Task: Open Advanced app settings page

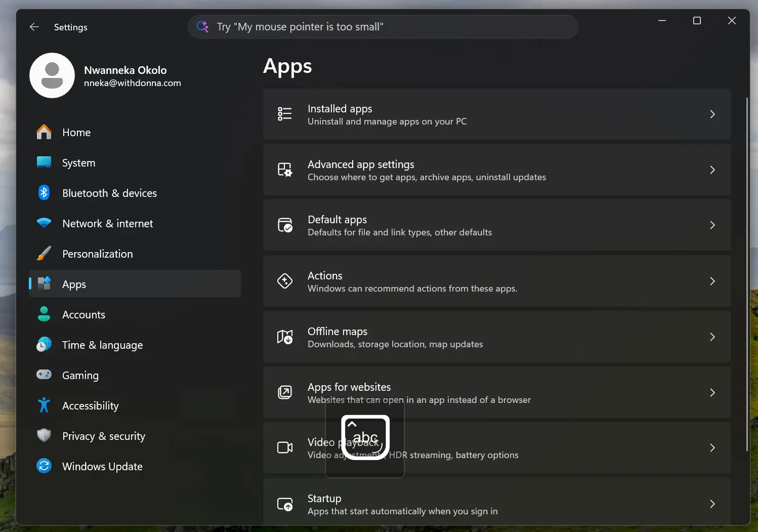Action: point(497,170)
